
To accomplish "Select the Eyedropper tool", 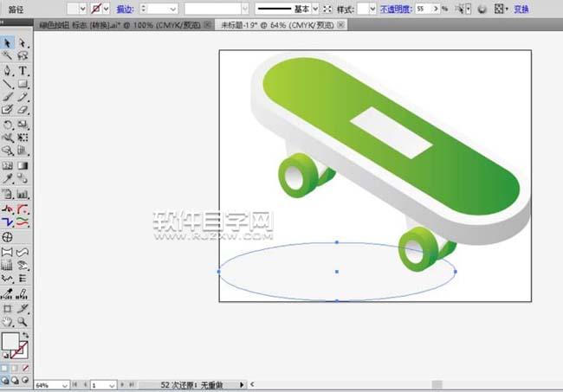I will pos(7,178).
